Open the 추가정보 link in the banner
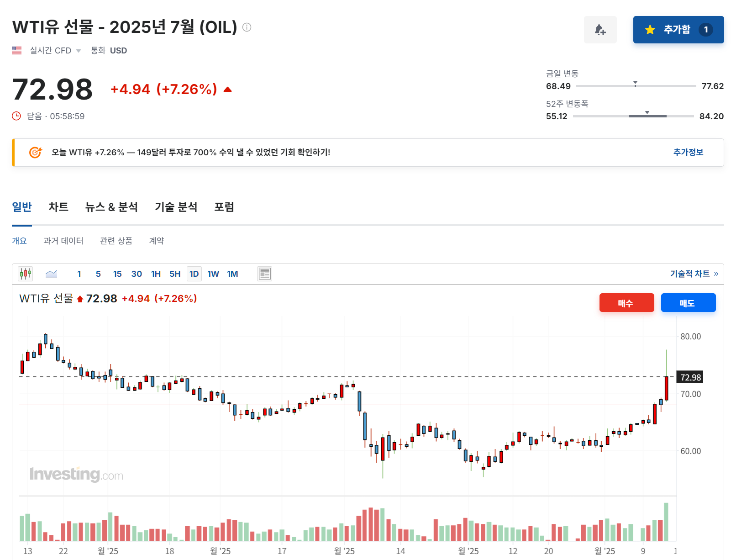The image size is (731, 560). coord(688,153)
